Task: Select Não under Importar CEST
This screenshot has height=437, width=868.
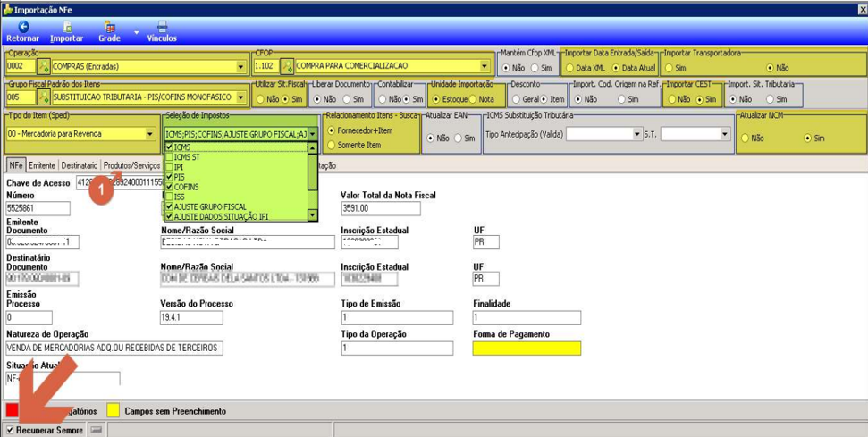Action: click(671, 99)
